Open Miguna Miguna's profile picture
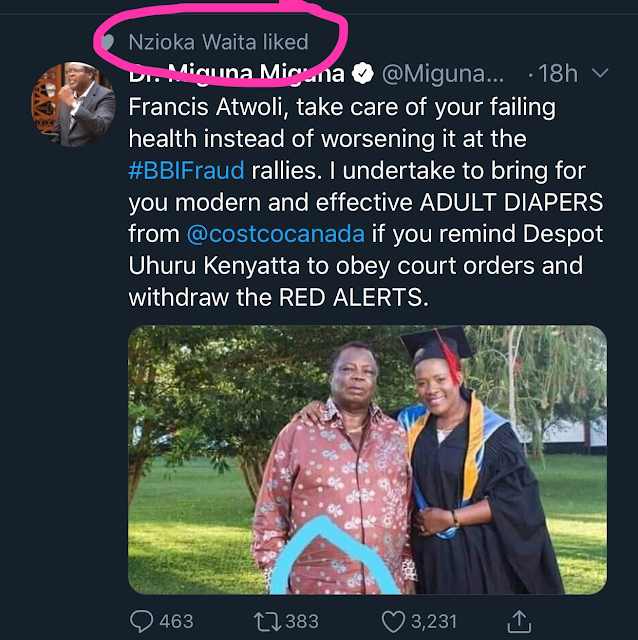Screen dimensions: 638x640 73,104
